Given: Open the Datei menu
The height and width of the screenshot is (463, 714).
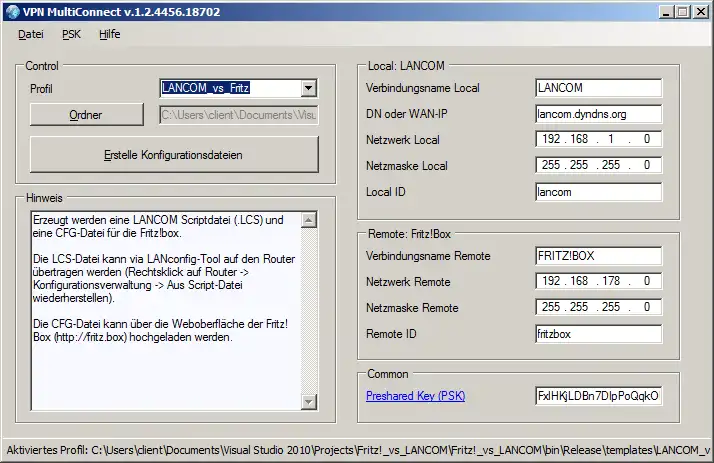Looking at the screenshot, I should (31, 34).
